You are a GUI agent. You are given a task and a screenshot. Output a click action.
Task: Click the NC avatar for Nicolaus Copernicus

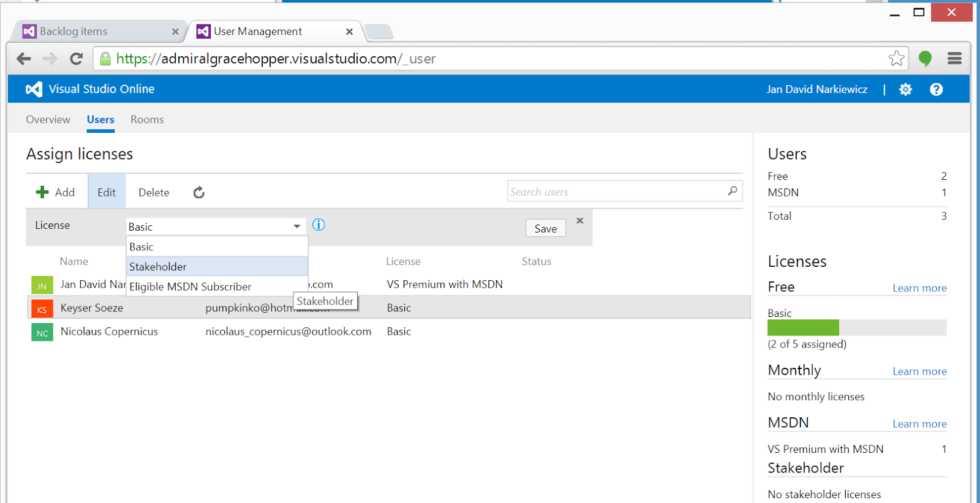tap(42, 332)
